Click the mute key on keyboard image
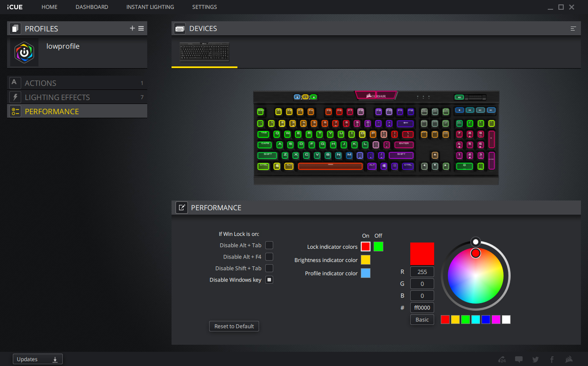The height and width of the screenshot is (366, 588). pos(459,97)
